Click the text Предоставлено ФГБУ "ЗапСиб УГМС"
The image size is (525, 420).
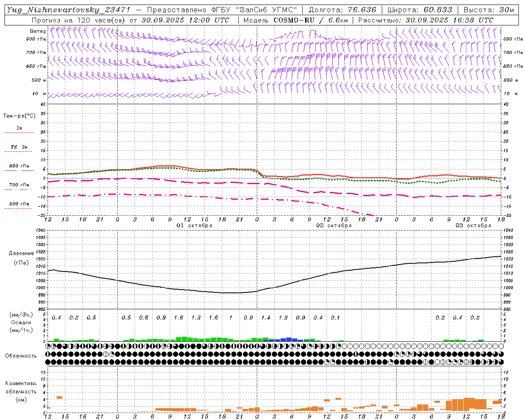(221, 10)
